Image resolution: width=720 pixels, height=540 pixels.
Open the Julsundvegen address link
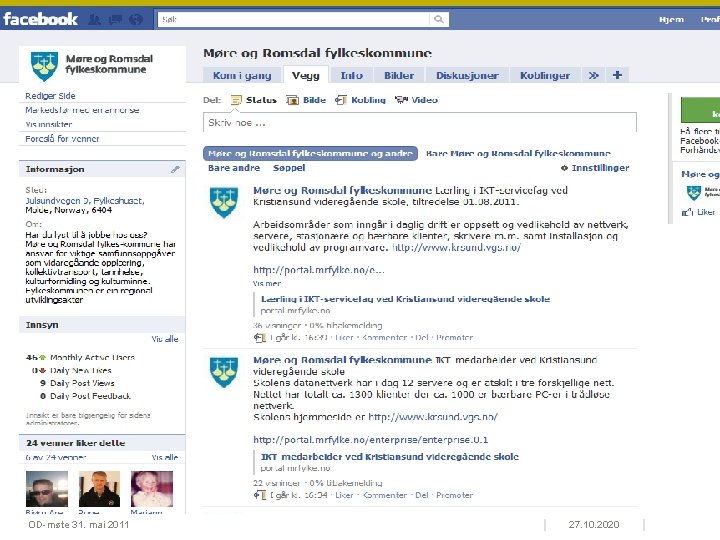pyautogui.click(x=85, y=201)
